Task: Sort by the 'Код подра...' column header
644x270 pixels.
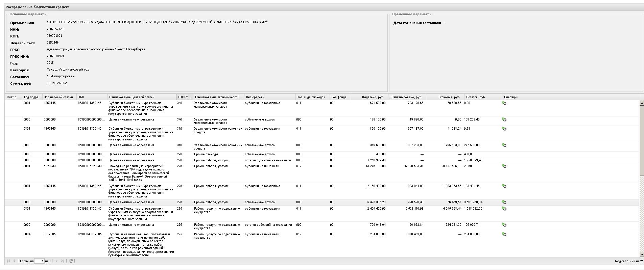Action: 32,97
